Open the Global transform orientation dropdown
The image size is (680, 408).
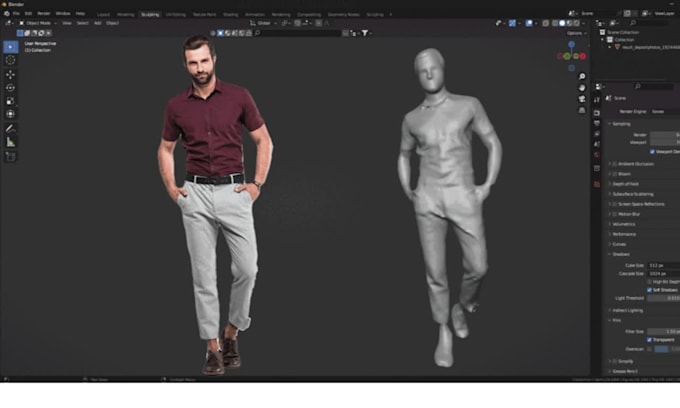263,23
